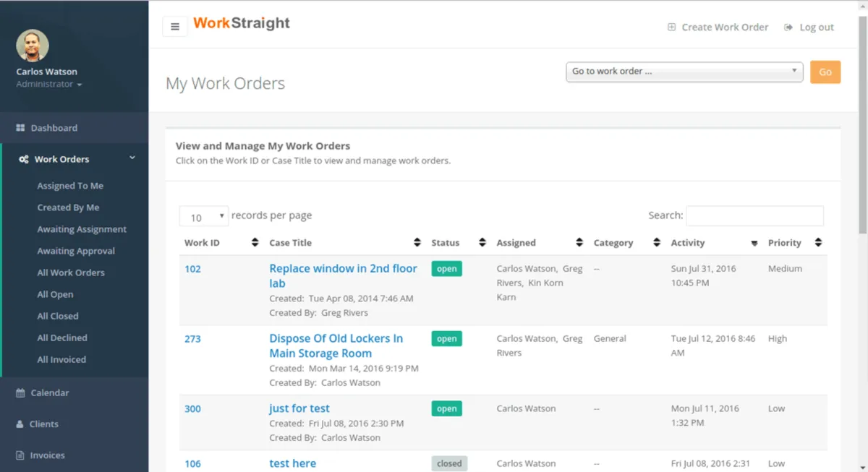Open work order ID 273
Viewport: 868px width, 472px height.
click(192, 339)
